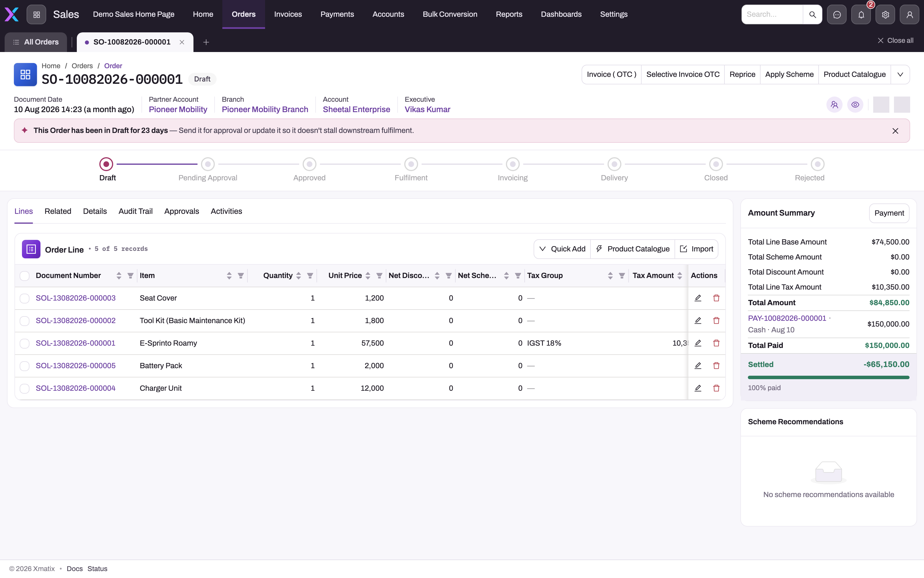Open the user profile icon
Image resolution: width=924 pixels, height=578 pixels.
(x=910, y=14)
